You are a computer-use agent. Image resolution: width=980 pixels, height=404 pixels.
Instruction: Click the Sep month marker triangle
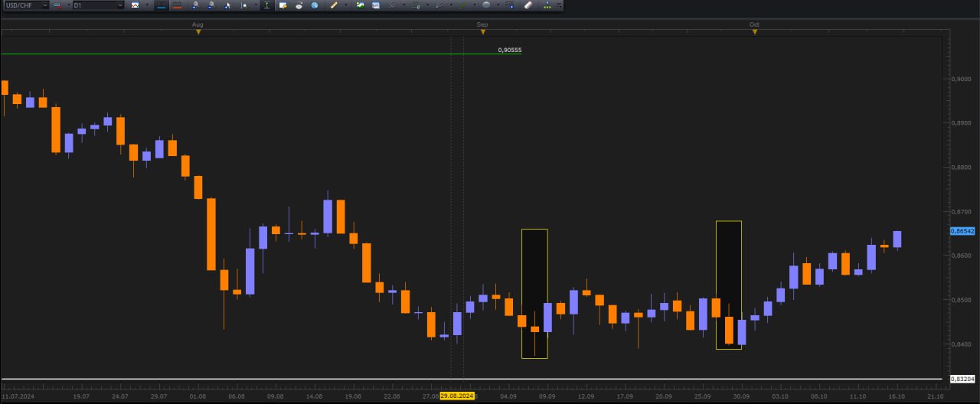tap(483, 31)
